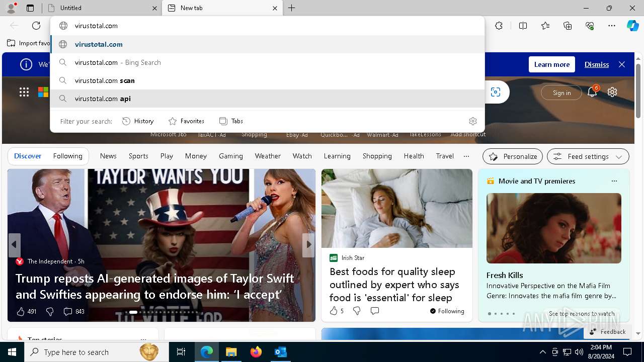Viewport: 644px width, 362px height.
Task: Start visual search with camera icon
Action: click(496, 92)
